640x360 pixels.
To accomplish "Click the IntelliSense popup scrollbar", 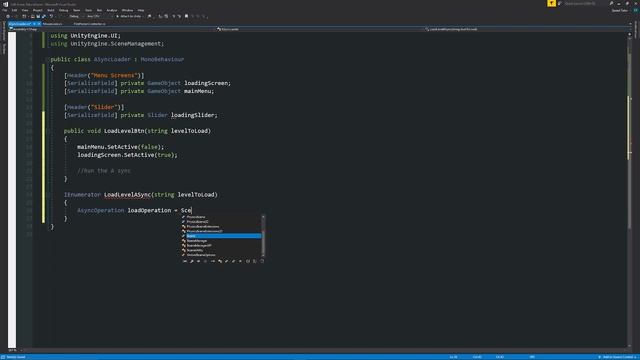I will point(263,236).
